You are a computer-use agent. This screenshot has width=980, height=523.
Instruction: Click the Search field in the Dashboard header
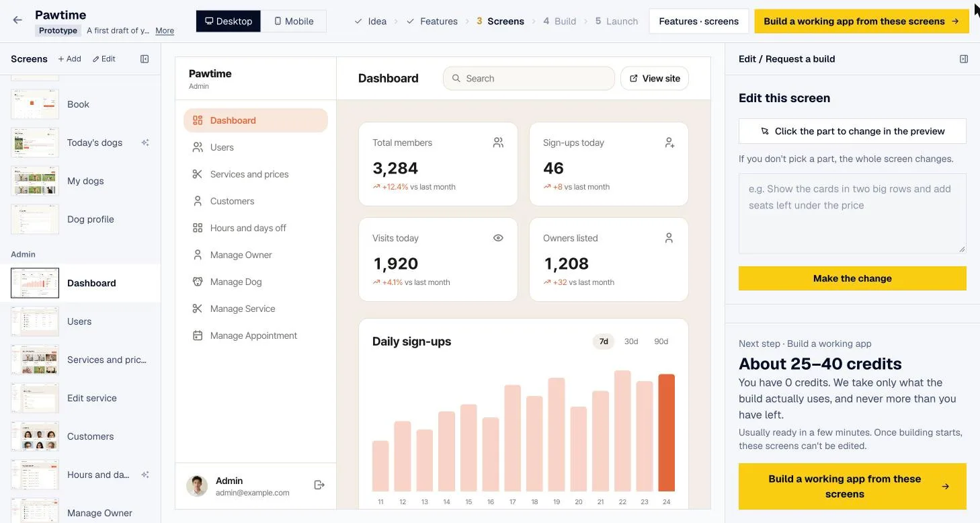point(529,79)
